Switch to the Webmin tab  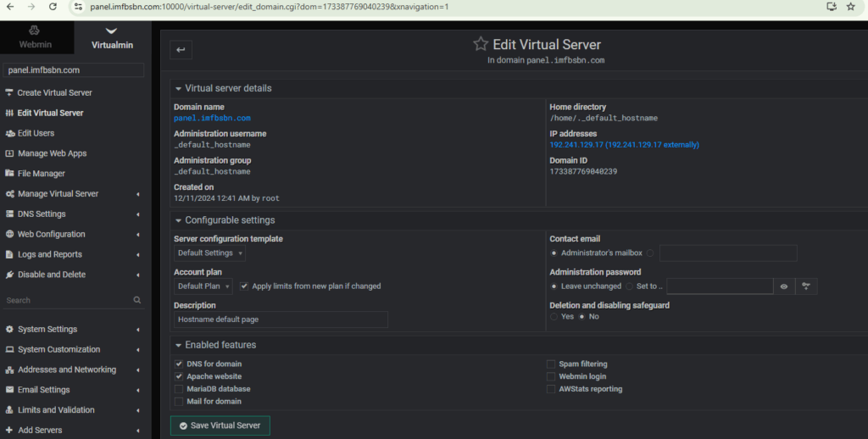point(36,39)
